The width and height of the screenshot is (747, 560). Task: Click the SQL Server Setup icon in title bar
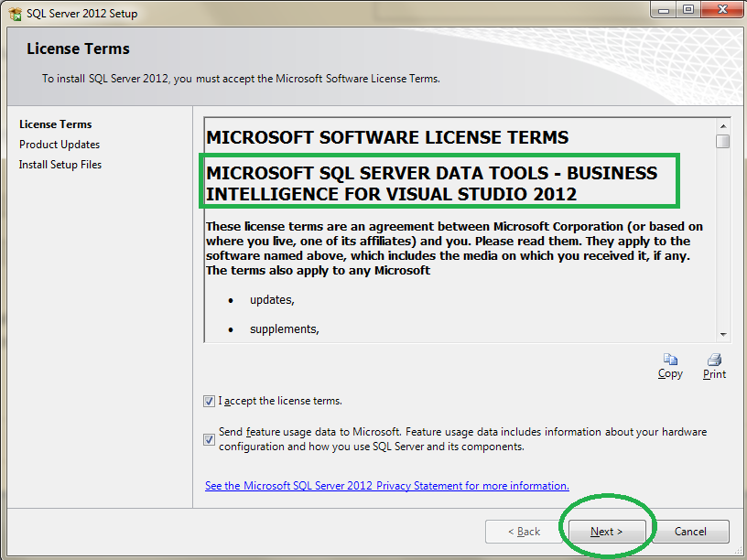(13, 12)
